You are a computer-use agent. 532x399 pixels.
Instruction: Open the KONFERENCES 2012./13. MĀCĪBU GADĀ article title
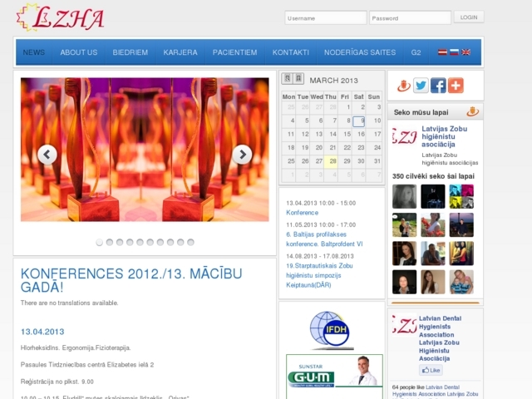click(131, 280)
